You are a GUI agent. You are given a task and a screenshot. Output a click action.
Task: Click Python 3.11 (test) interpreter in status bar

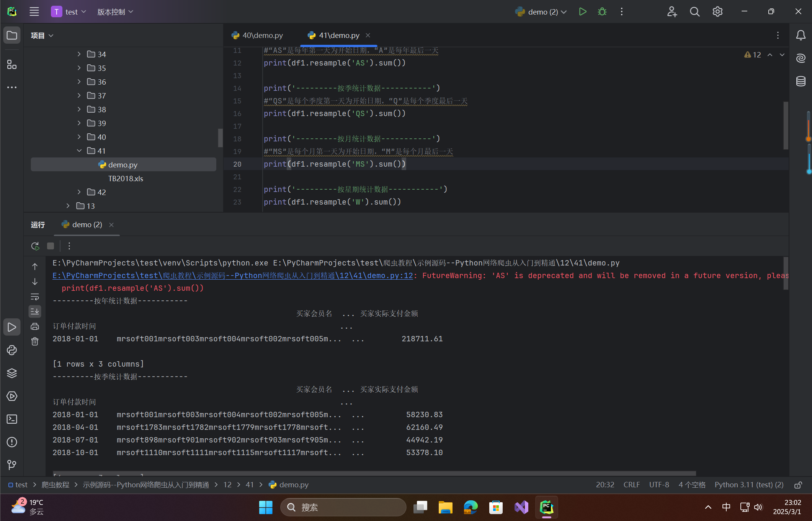pos(749,485)
